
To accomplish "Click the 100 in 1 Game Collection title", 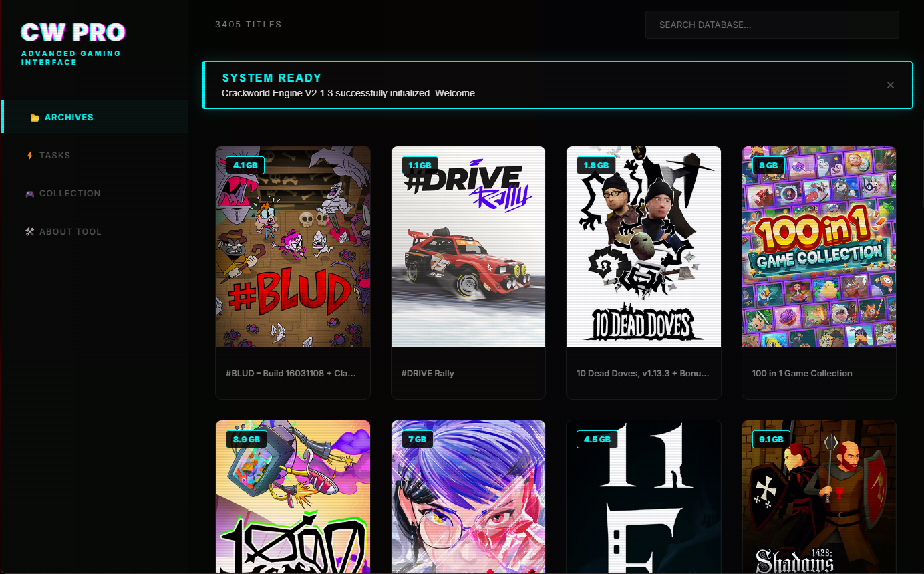I will pos(802,373).
